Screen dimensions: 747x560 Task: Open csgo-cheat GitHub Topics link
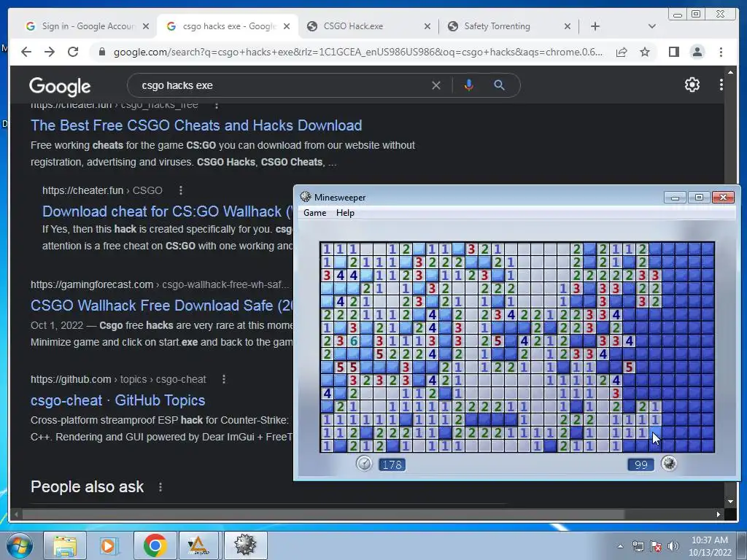point(117,400)
